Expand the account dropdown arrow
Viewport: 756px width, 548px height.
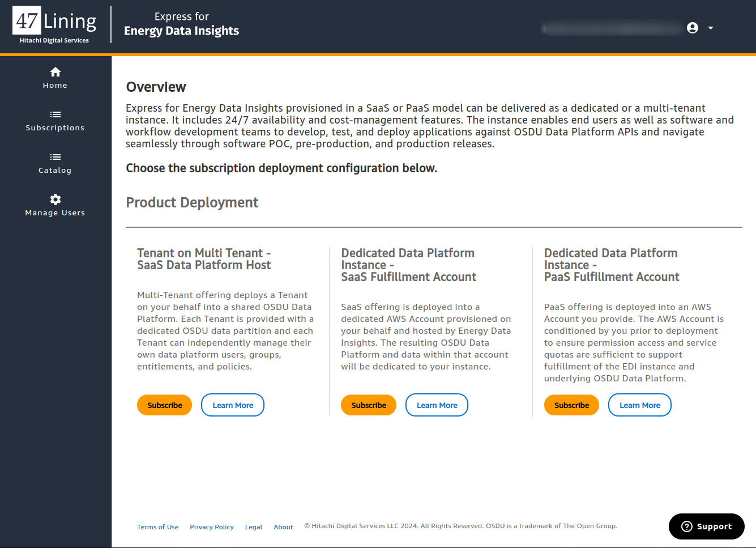pyautogui.click(x=710, y=28)
